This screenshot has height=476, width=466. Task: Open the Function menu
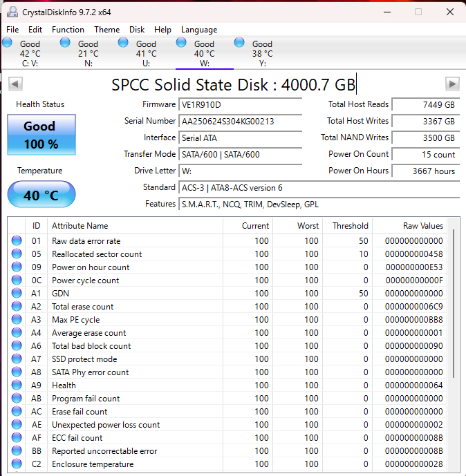tap(68, 30)
